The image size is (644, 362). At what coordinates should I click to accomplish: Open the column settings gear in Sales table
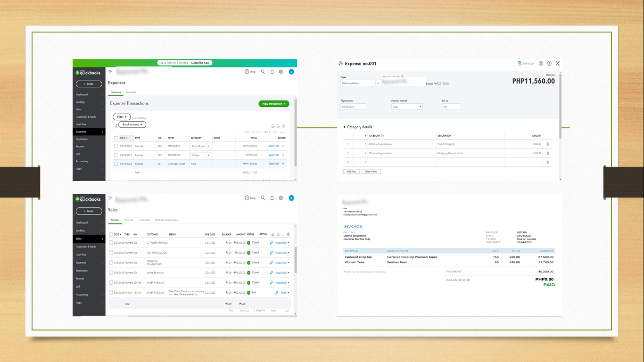point(289,234)
